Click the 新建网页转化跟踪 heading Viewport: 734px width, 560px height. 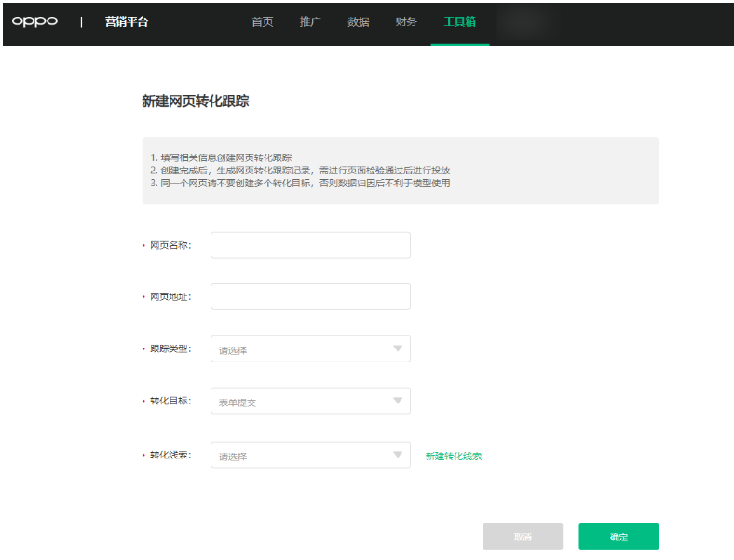(196, 102)
